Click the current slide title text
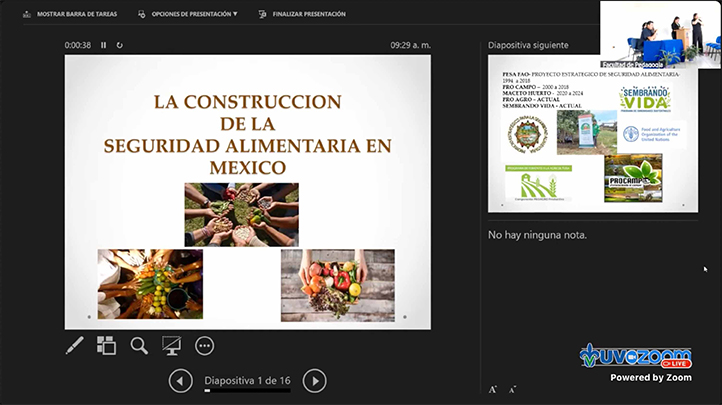The height and width of the screenshot is (405, 722). tap(248, 134)
